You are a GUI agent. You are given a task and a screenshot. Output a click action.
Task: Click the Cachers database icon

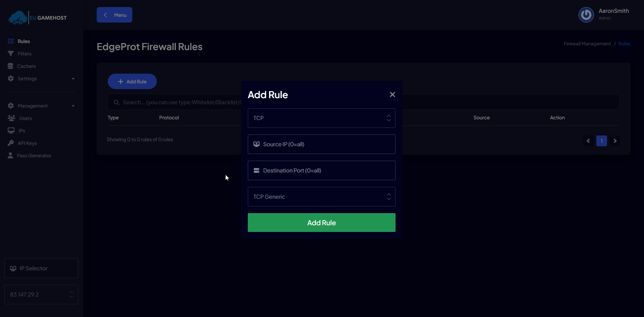10,66
